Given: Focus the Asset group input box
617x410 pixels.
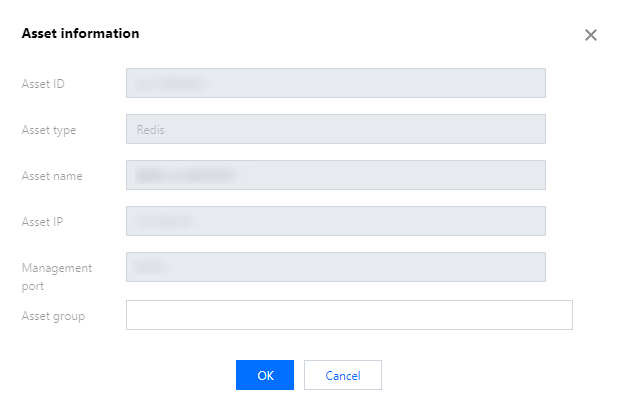Looking at the screenshot, I should pos(349,315).
